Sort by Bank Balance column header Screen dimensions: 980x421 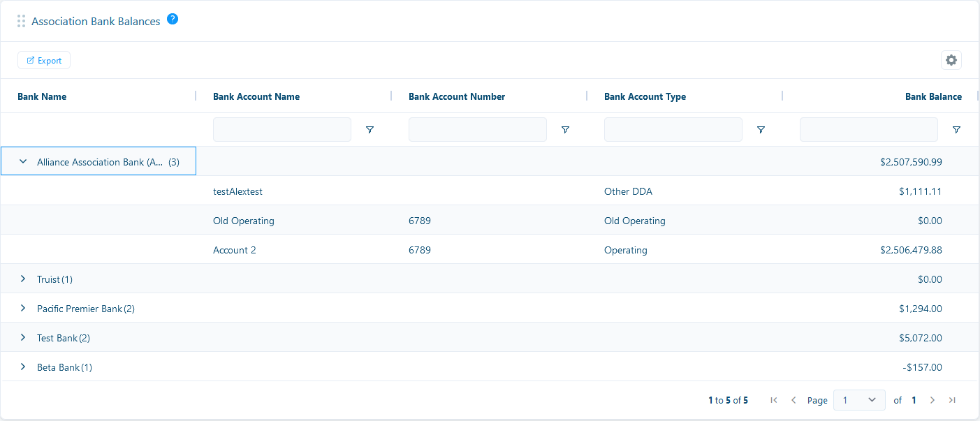point(933,96)
